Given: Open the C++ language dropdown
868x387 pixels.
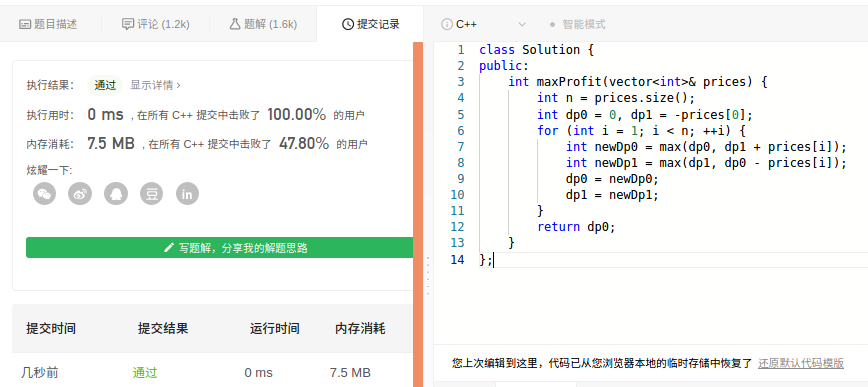Looking at the screenshot, I should pos(483,24).
